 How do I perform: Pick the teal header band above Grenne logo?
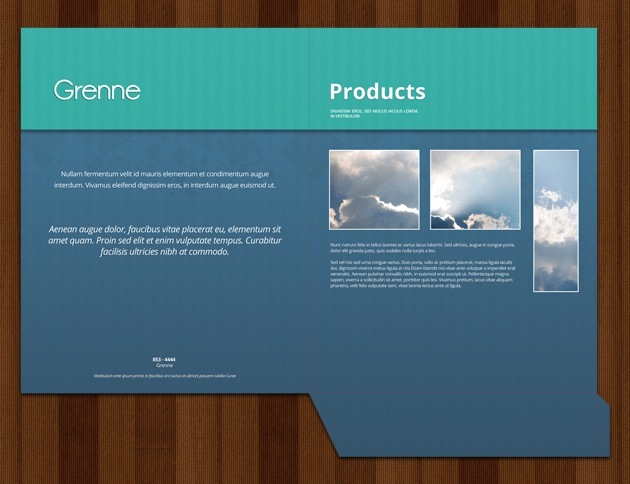[x=97, y=50]
